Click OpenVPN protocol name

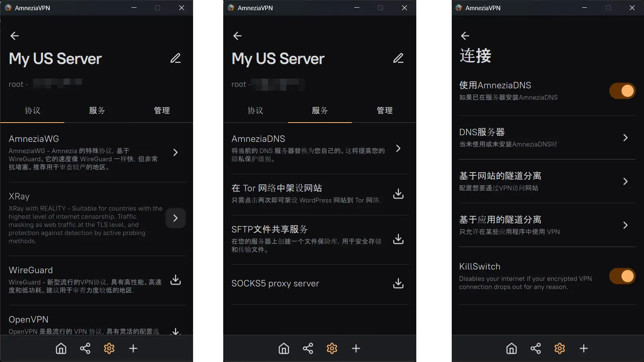pos(29,320)
